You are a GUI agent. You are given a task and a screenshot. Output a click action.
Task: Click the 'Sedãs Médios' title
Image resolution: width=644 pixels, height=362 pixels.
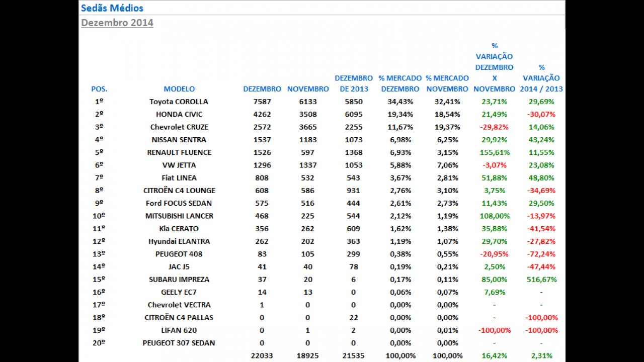click(112, 8)
